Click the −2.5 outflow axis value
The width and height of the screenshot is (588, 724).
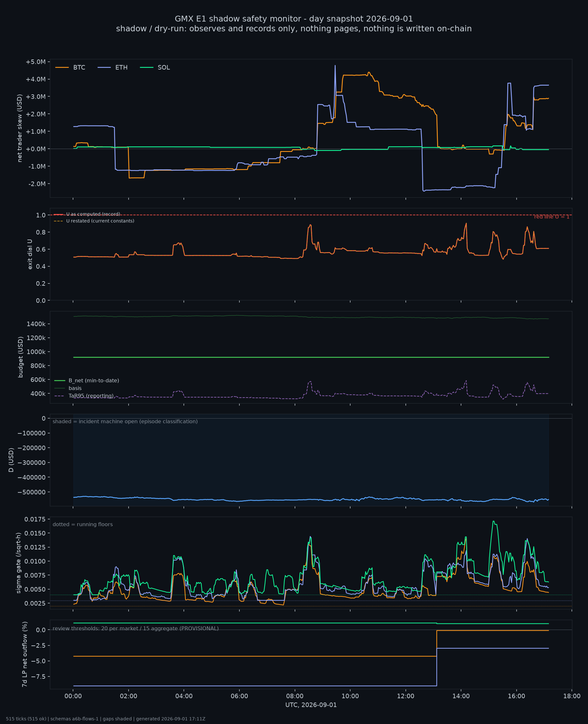tap(39, 645)
